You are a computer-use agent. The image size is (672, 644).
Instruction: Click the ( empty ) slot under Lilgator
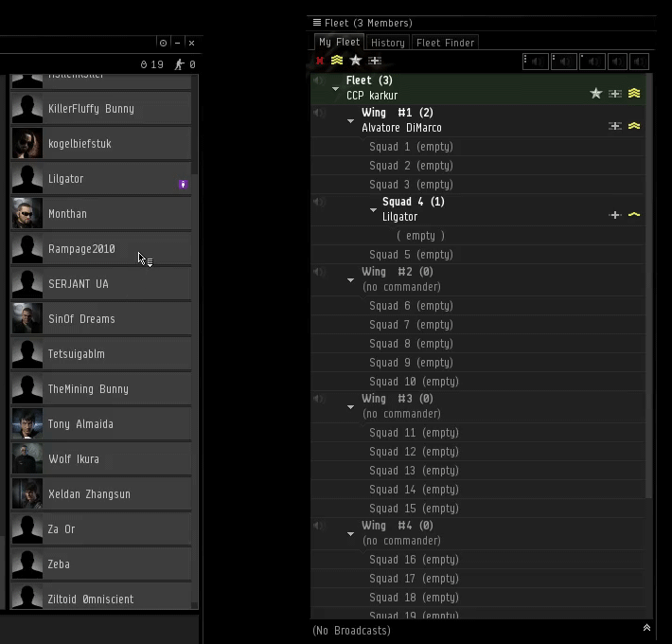coord(478,236)
